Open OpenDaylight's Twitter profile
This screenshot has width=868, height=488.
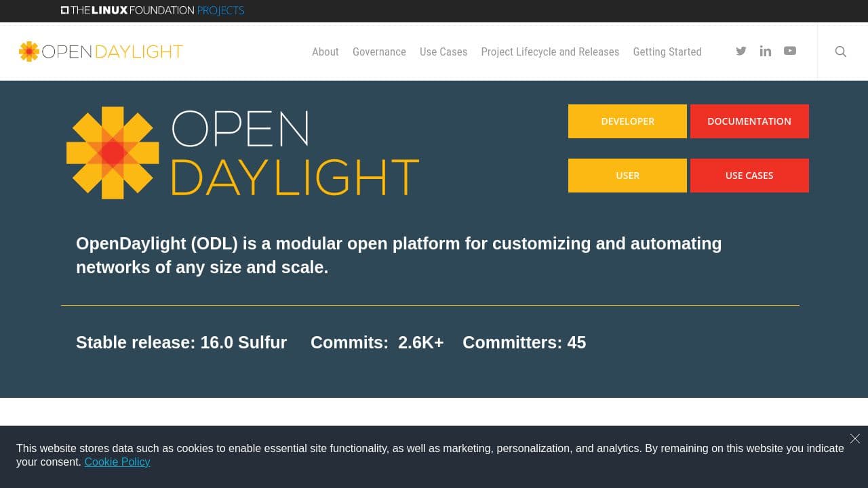pyautogui.click(x=741, y=51)
